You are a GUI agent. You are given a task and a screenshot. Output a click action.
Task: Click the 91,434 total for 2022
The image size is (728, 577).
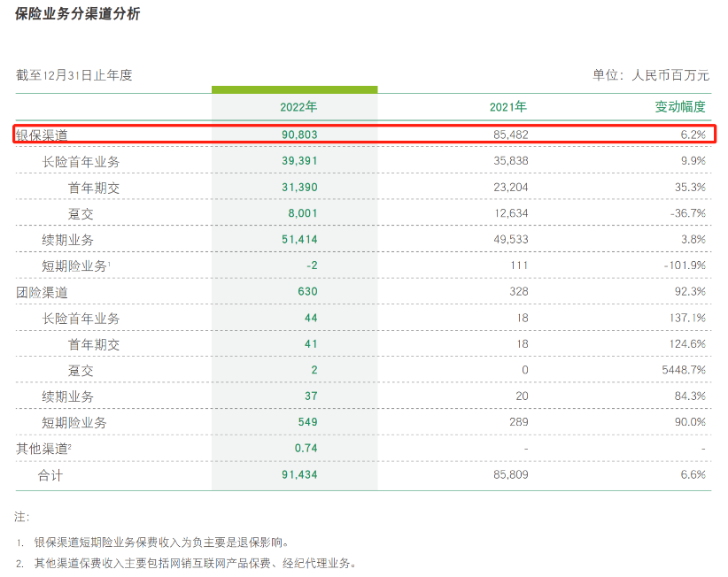click(298, 475)
